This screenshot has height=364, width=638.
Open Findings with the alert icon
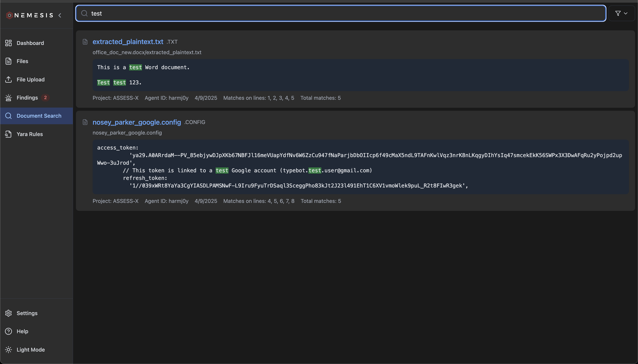[x=8, y=97]
